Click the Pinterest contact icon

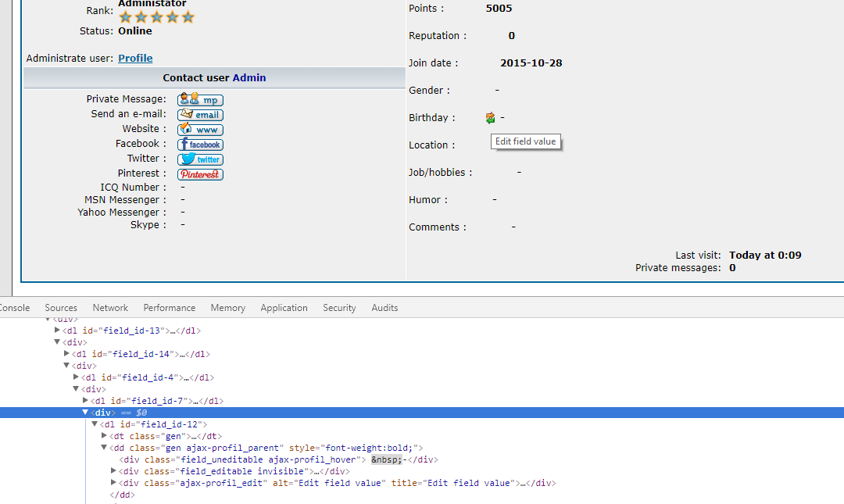tap(200, 174)
